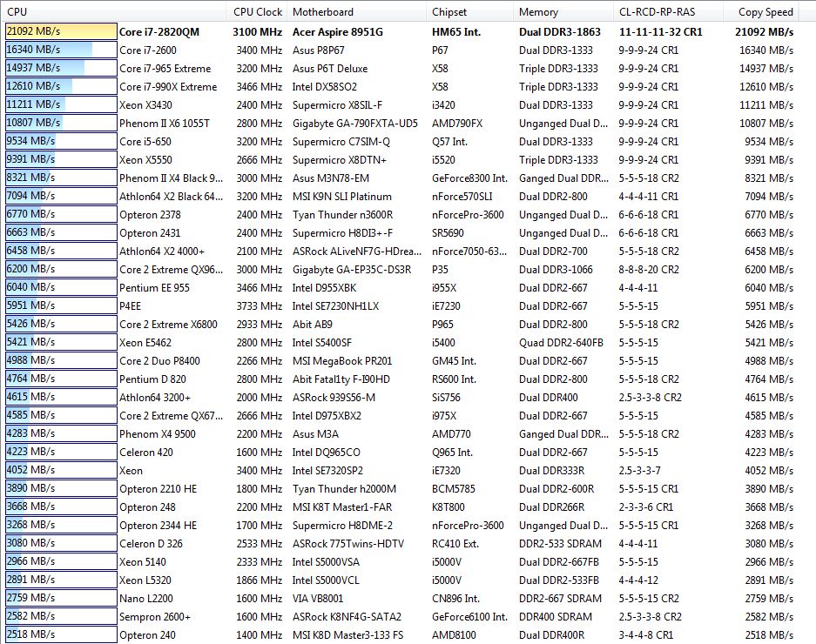Click the Asus M3N78-EM motherboard cell
Image resolution: width=816 pixels, height=644 pixels.
pos(330,178)
